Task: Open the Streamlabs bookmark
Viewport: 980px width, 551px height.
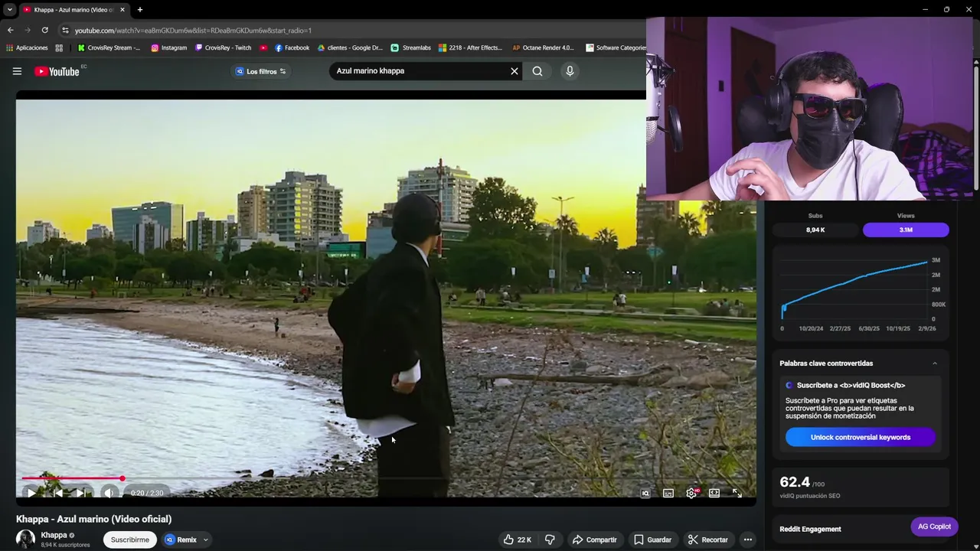Action: (410, 47)
